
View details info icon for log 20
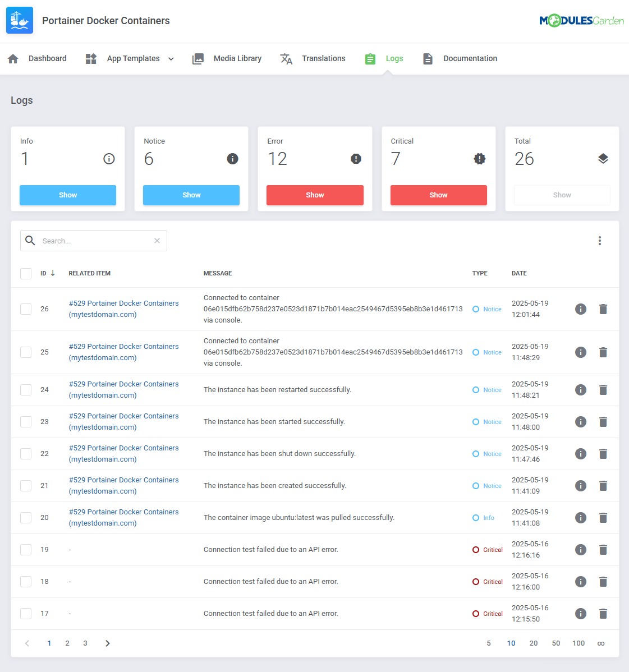click(x=581, y=518)
